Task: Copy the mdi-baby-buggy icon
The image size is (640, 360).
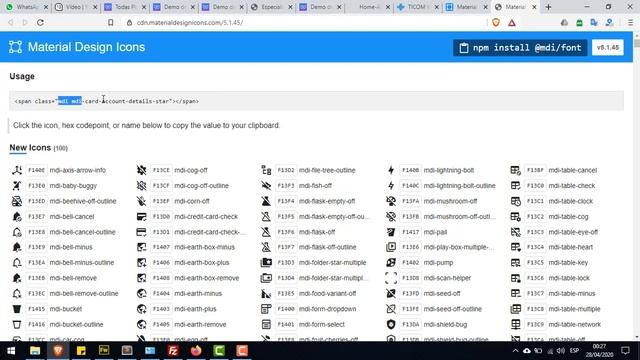Action: click(17, 186)
